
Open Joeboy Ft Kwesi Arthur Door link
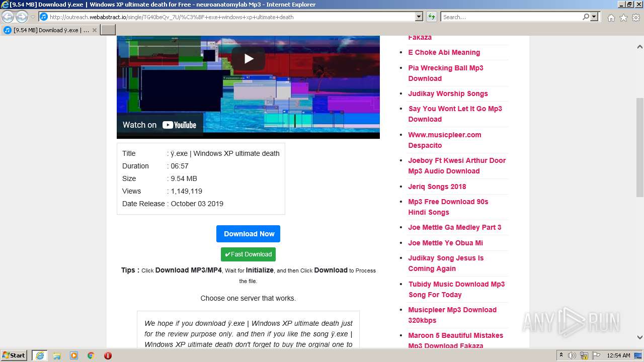pyautogui.click(x=457, y=165)
